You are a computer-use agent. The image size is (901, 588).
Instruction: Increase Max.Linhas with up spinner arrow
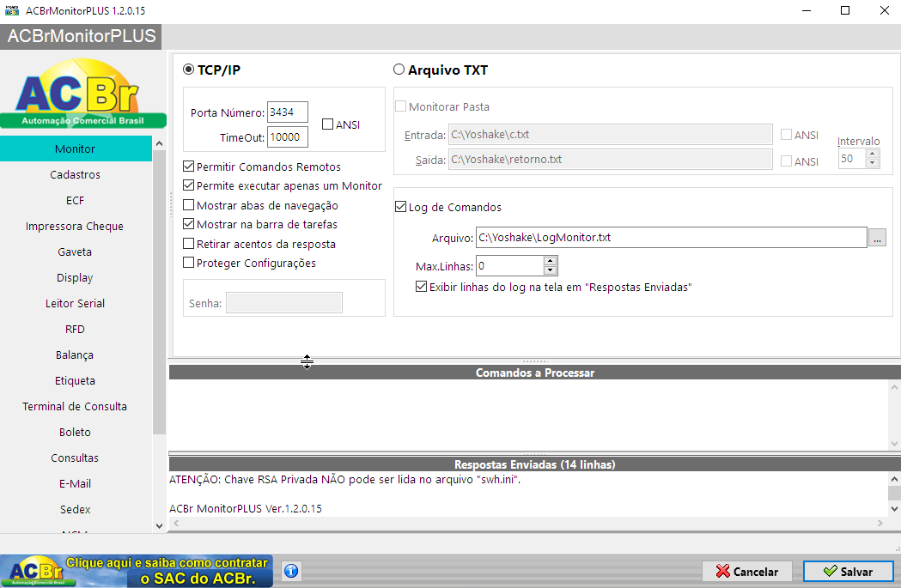click(x=550, y=261)
